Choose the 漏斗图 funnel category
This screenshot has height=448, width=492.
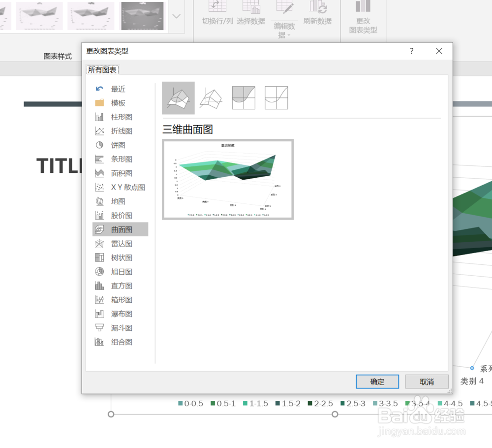(x=120, y=328)
